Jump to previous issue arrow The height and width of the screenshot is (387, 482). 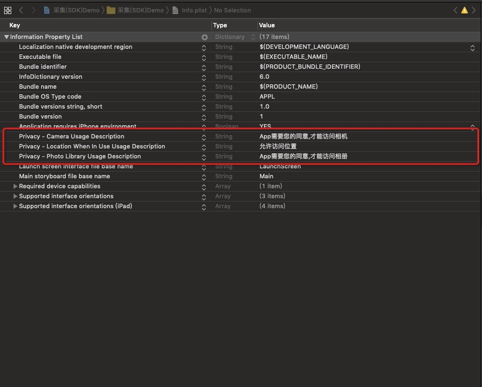(x=455, y=10)
